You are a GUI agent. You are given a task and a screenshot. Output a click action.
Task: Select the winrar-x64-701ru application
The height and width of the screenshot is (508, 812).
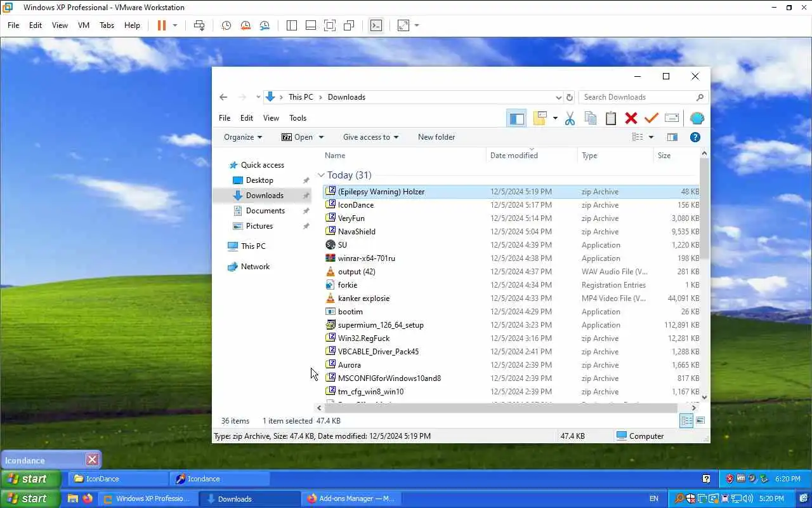pos(511,258)
